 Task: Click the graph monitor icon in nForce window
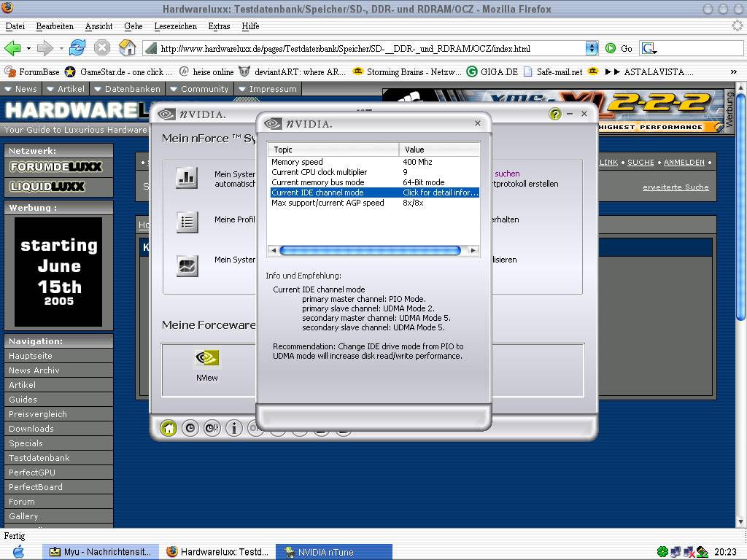187,265
